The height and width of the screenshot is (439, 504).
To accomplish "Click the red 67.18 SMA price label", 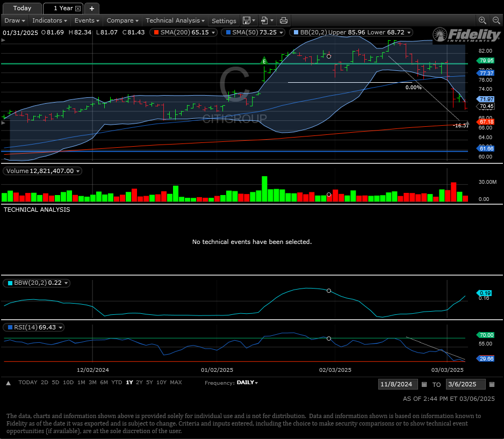I will (x=486, y=122).
